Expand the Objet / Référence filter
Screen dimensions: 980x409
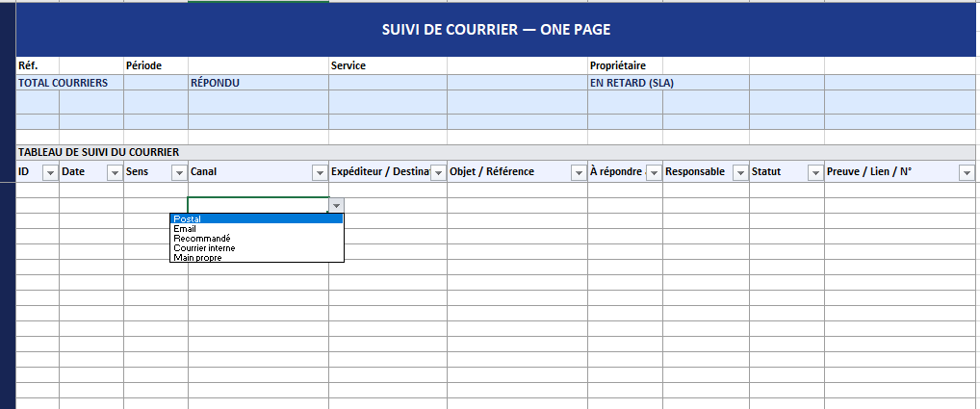coord(578,172)
